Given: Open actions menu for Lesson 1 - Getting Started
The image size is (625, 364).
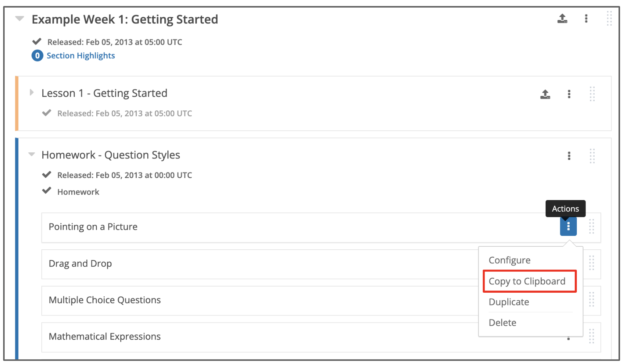Looking at the screenshot, I should pos(569,94).
